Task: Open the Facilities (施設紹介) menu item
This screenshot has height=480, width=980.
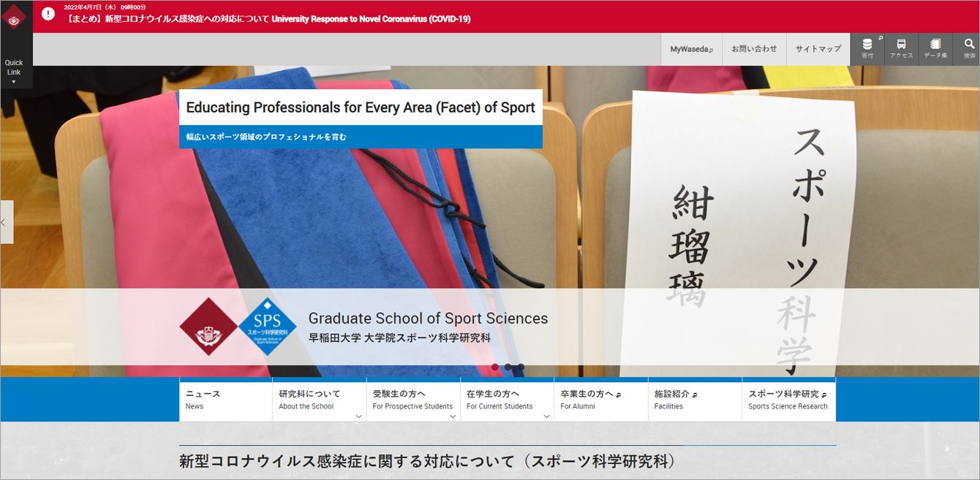Action: 694,400
